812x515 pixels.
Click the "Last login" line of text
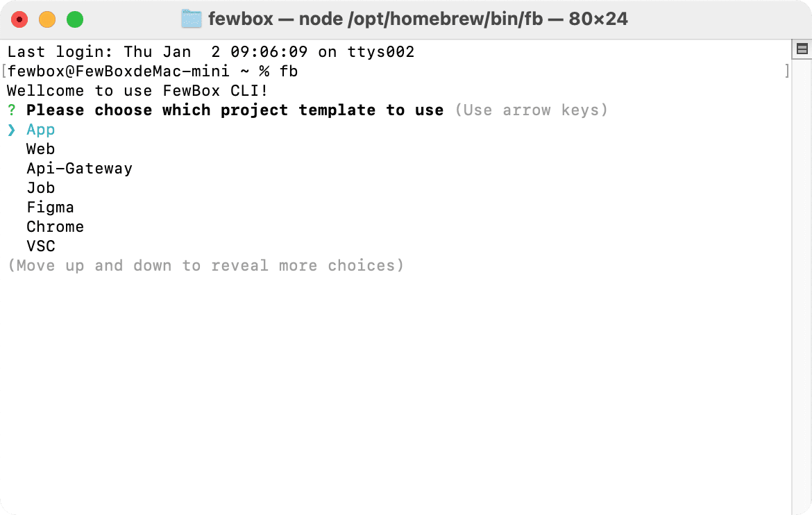click(210, 52)
